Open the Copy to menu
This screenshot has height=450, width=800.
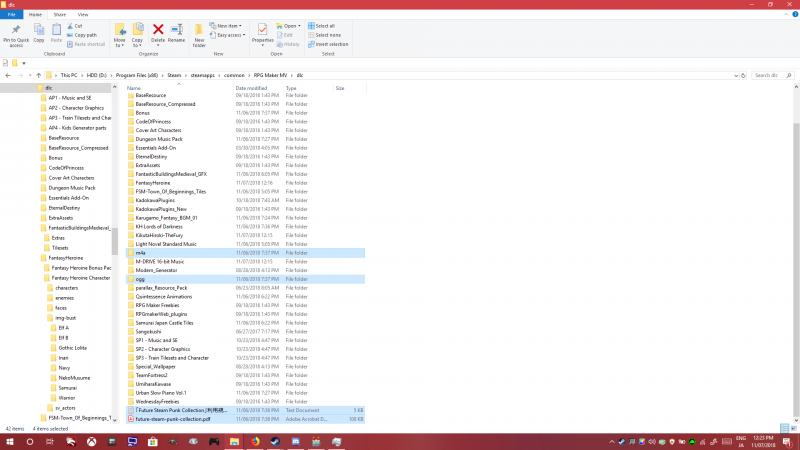138,36
